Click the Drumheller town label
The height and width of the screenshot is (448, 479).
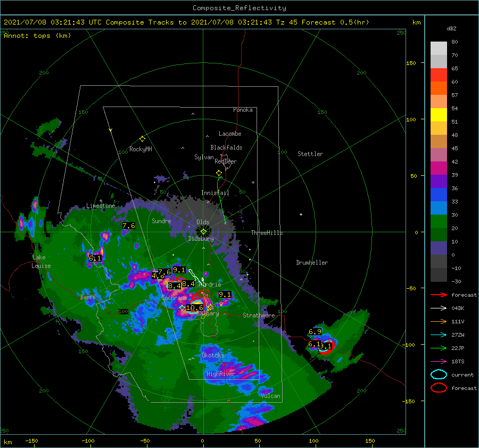click(312, 263)
